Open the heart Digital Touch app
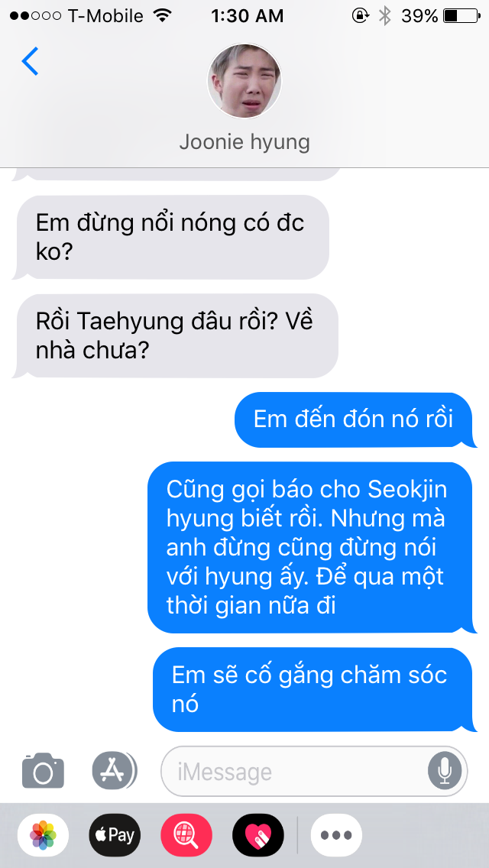 258,835
